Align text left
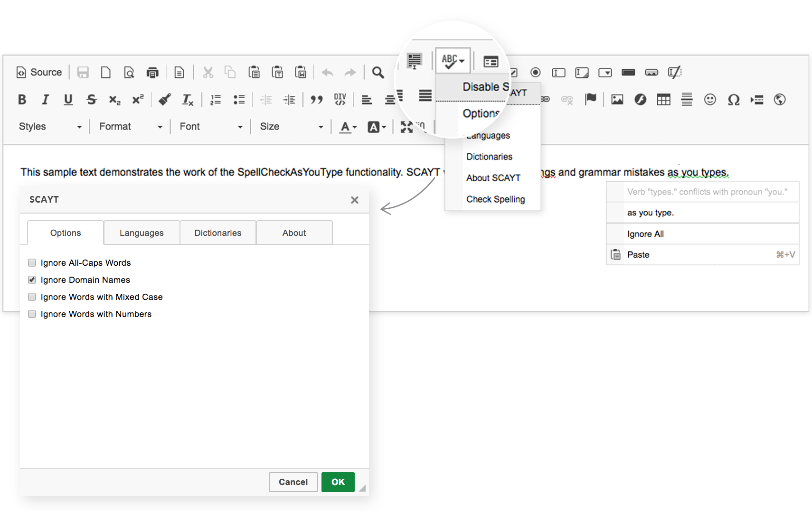 (x=367, y=100)
